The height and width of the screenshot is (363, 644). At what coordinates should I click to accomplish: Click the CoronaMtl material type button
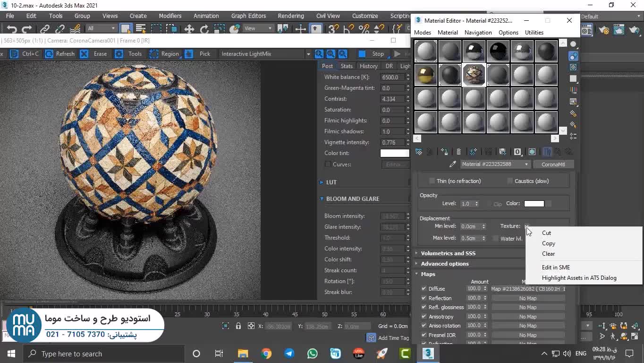coord(553,164)
